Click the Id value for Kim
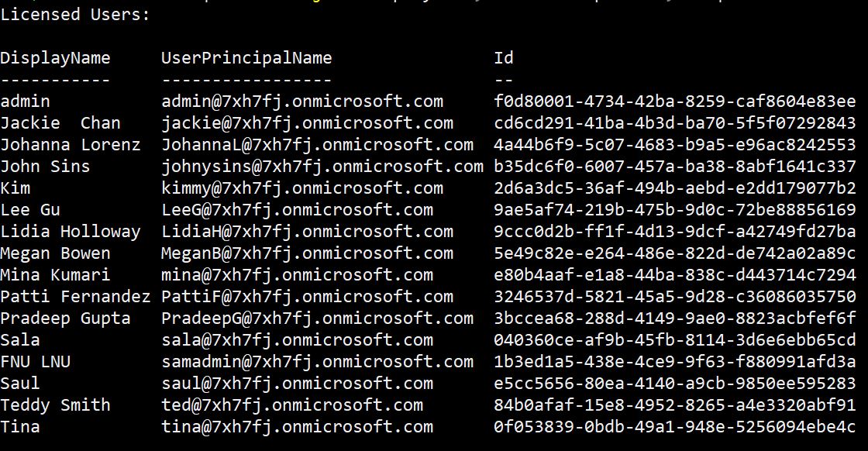Viewport: 868px width, 451px height. [x=674, y=188]
